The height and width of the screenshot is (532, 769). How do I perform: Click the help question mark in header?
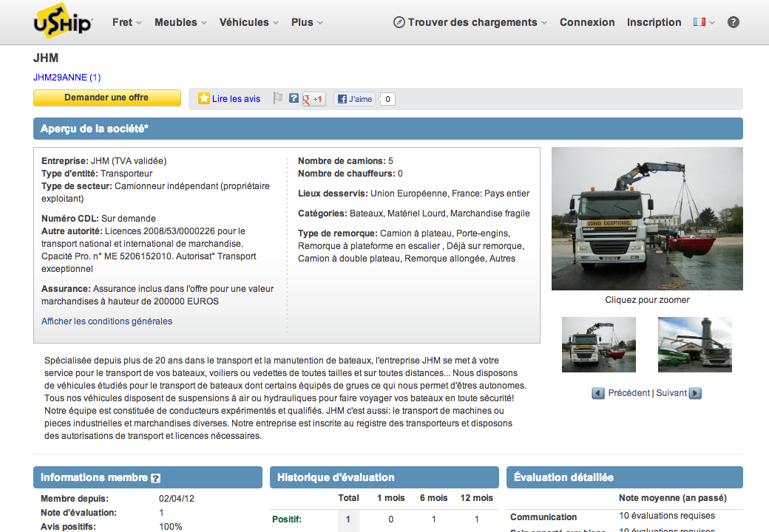pos(733,22)
